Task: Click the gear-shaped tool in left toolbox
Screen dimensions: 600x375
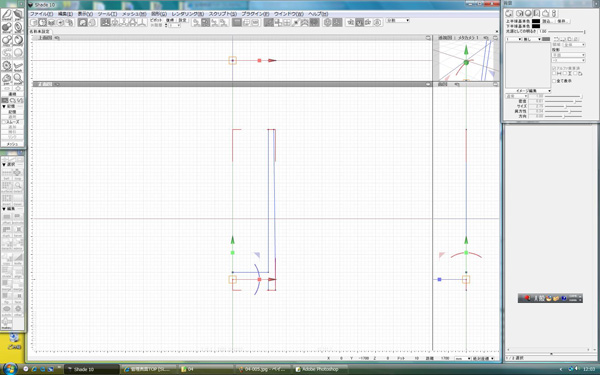Action: tap(7, 66)
